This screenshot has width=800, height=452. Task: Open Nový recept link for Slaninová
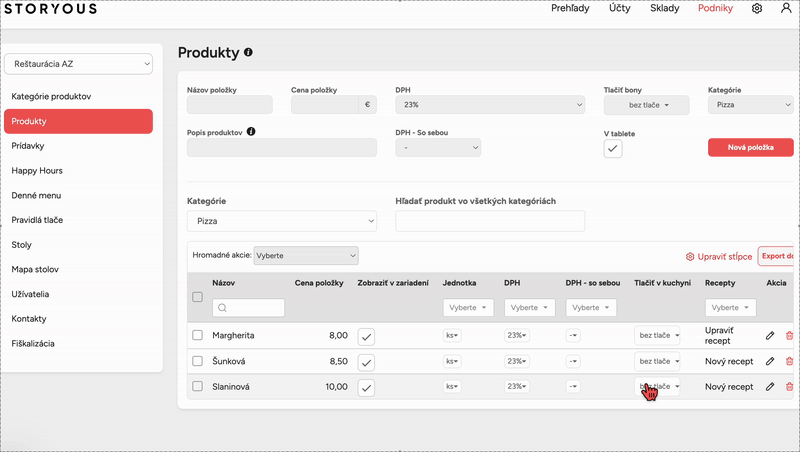(729, 387)
